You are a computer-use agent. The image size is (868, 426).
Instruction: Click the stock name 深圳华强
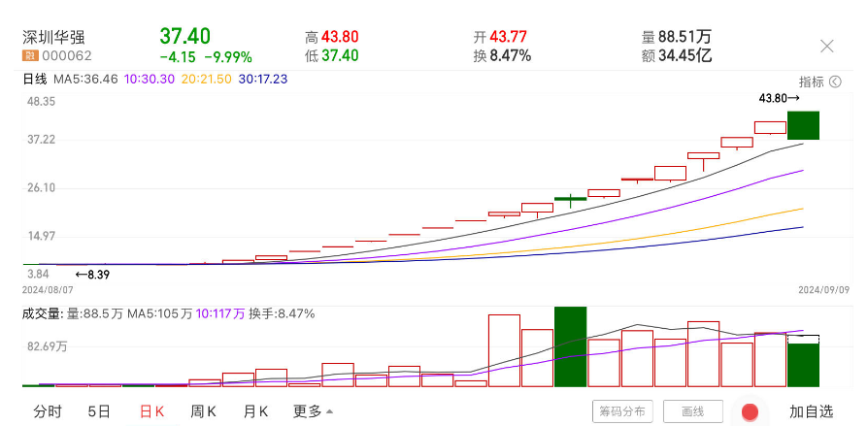tap(53, 38)
